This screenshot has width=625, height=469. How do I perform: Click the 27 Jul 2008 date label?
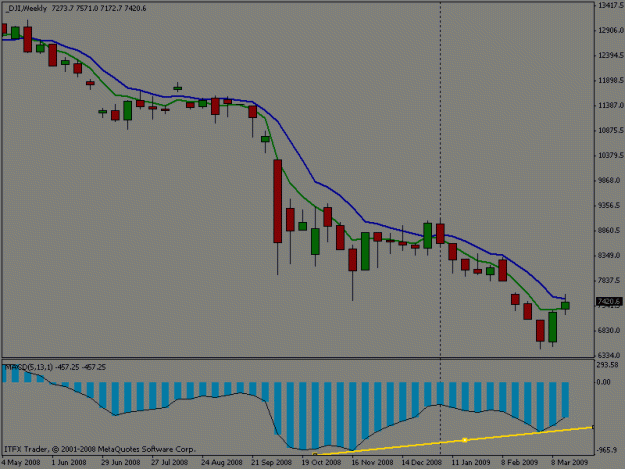169,462
